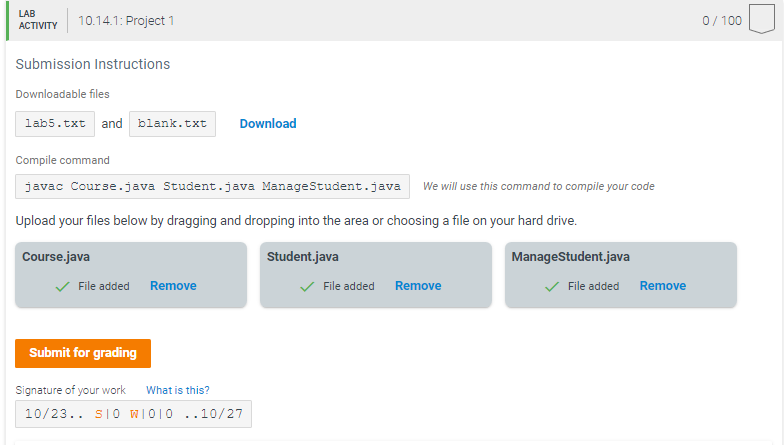784x445 pixels.
Task: Click the 'Compile command' label
Action: point(62,160)
